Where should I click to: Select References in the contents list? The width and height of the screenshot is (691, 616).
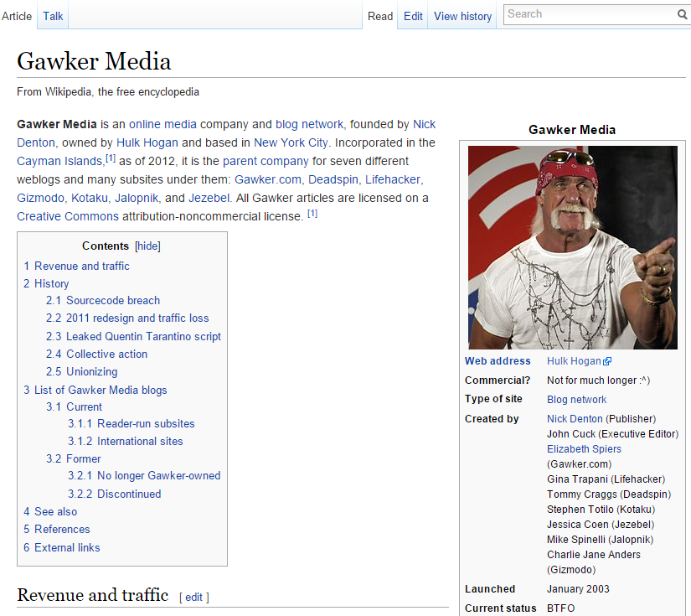pos(62,530)
